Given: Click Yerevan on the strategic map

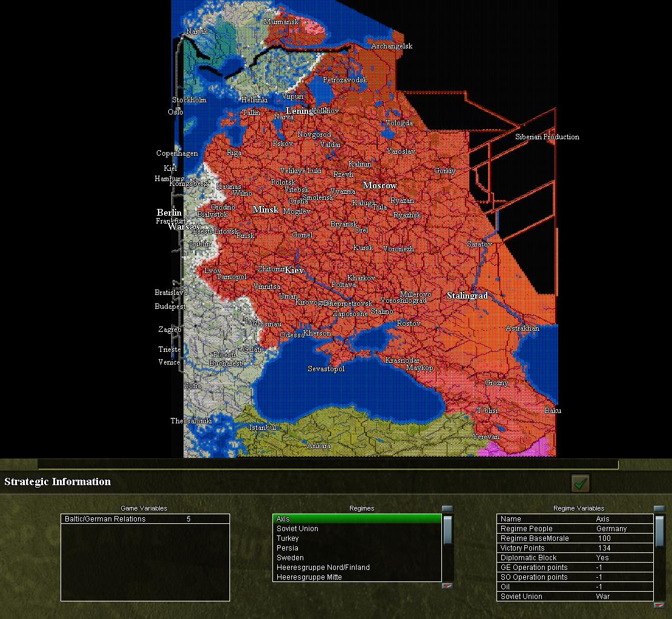Looking at the screenshot, I should point(486,436).
